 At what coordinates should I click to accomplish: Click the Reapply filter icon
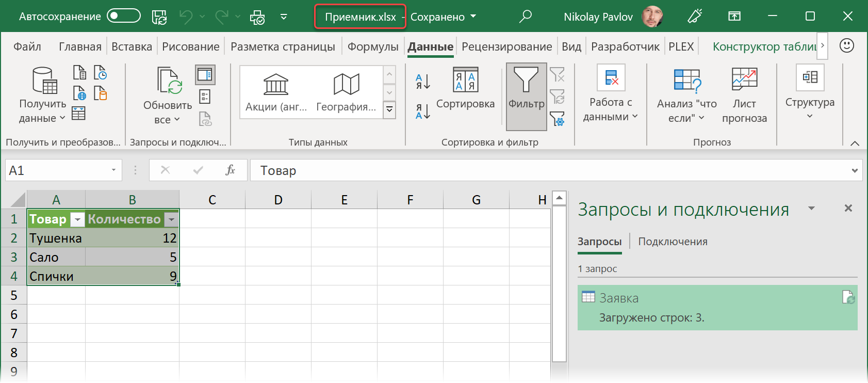(557, 97)
